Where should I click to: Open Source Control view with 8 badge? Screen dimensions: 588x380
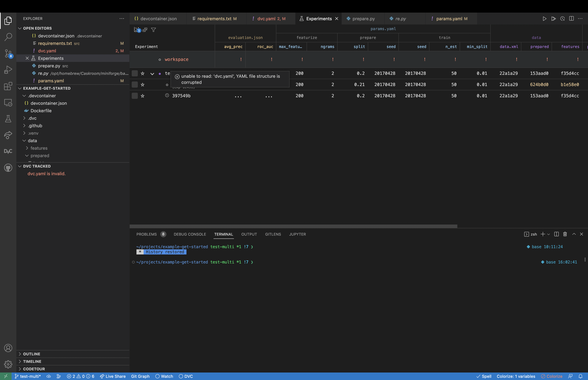pos(8,53)
